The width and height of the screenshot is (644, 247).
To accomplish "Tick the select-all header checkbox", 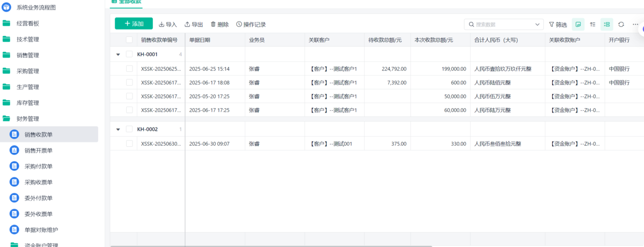I will [129, 40].
